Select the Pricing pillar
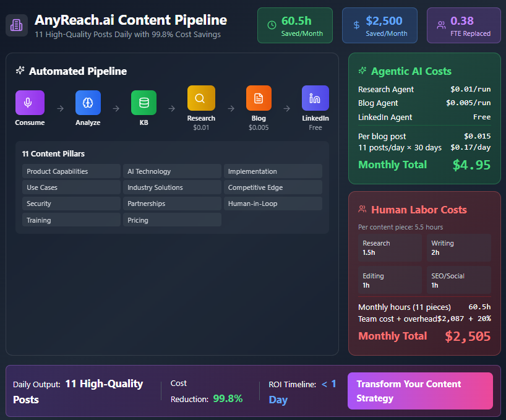The image size is (506, 420). coord(172,220)
